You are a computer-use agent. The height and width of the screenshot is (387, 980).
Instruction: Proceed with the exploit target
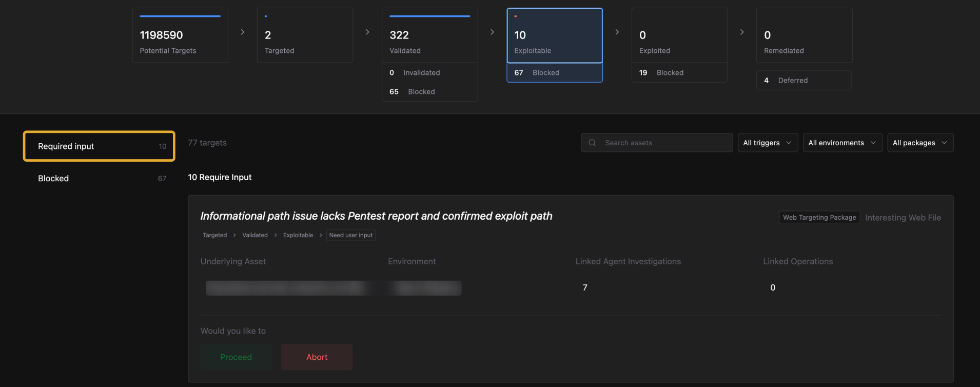click(x=236, y=357)
